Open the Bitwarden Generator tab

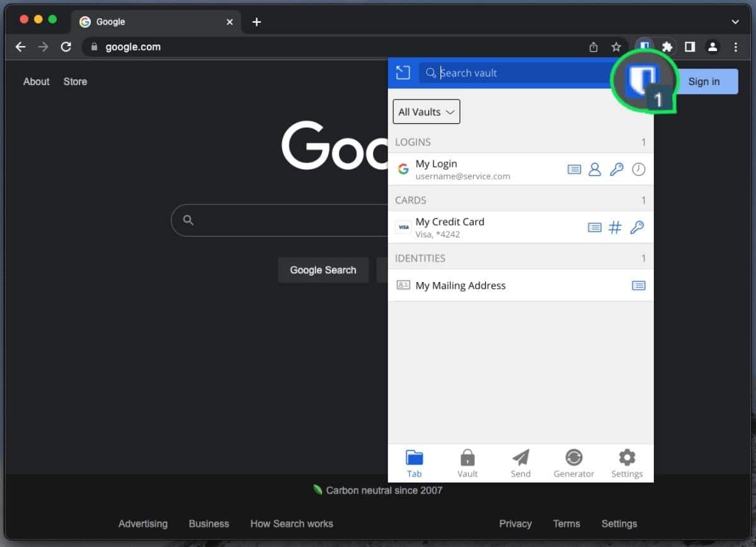tap(573, 463)
